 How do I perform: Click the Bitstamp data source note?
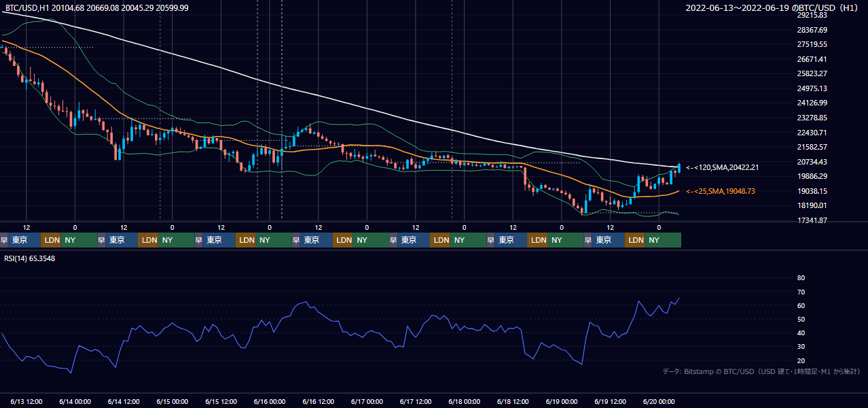coord(761,371)
